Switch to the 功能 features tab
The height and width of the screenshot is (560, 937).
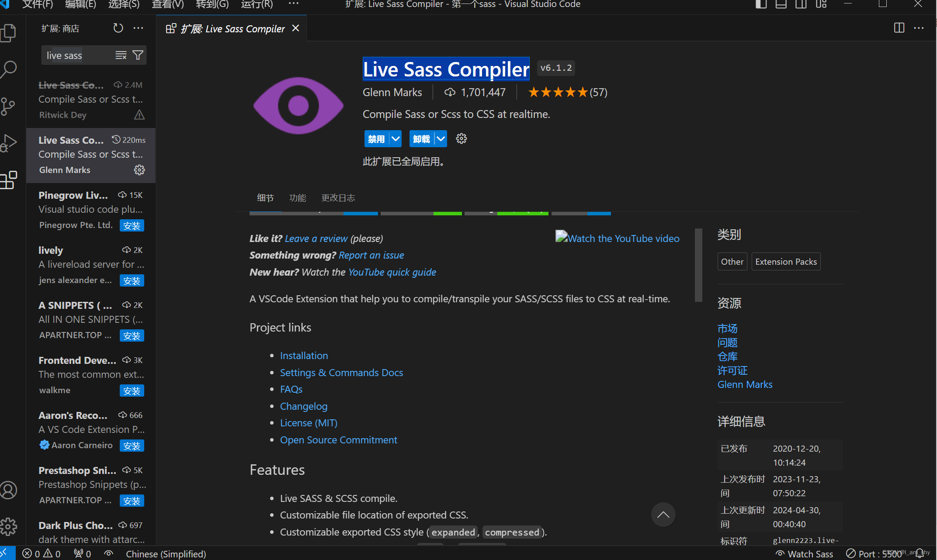click(x=298, y=198)
